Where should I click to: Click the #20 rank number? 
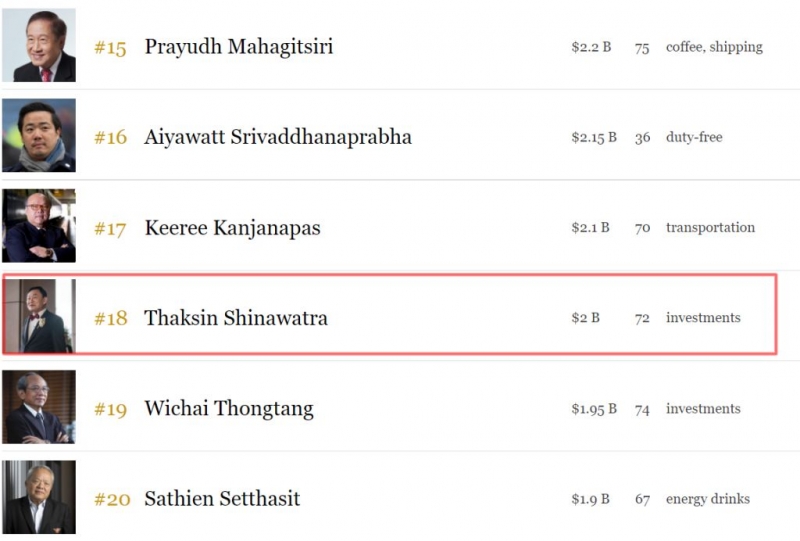click(x=112, y=500)
